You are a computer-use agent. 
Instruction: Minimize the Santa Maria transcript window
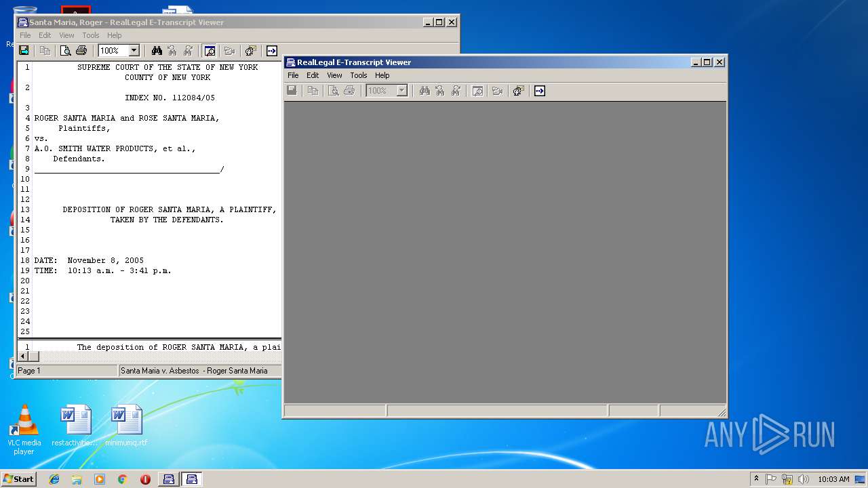(x=429, y=22)
